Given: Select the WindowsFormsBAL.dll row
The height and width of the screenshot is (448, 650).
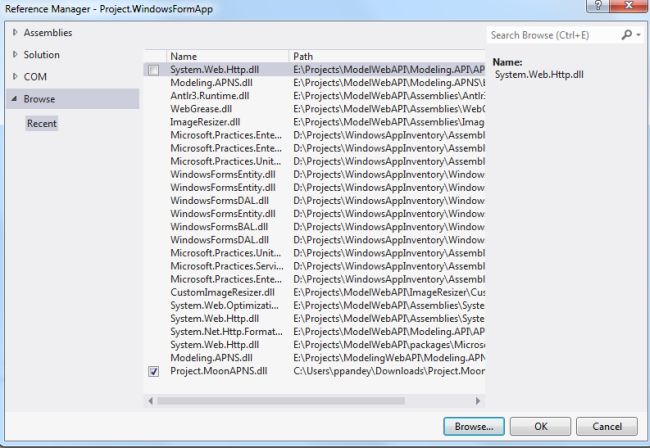Looking at the screenshot, I should (x=314, y=227).
